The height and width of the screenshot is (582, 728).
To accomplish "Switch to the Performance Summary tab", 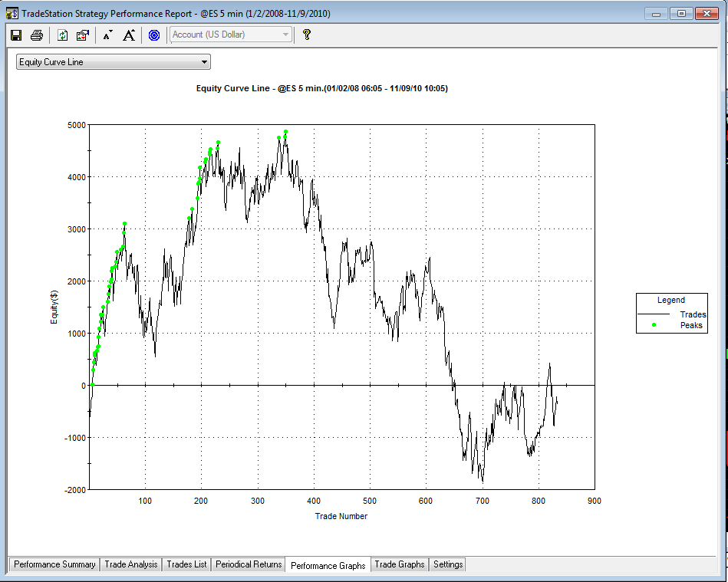I will click(x=54, y=564).
